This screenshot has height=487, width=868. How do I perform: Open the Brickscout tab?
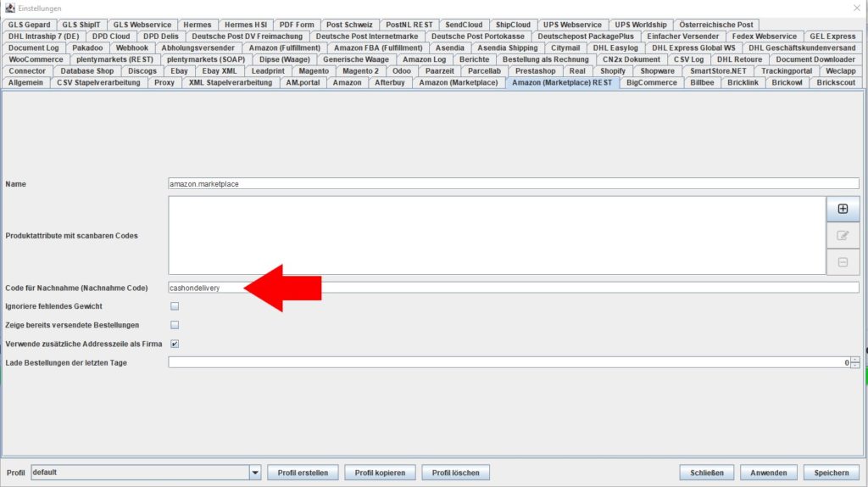pos(836,82)
